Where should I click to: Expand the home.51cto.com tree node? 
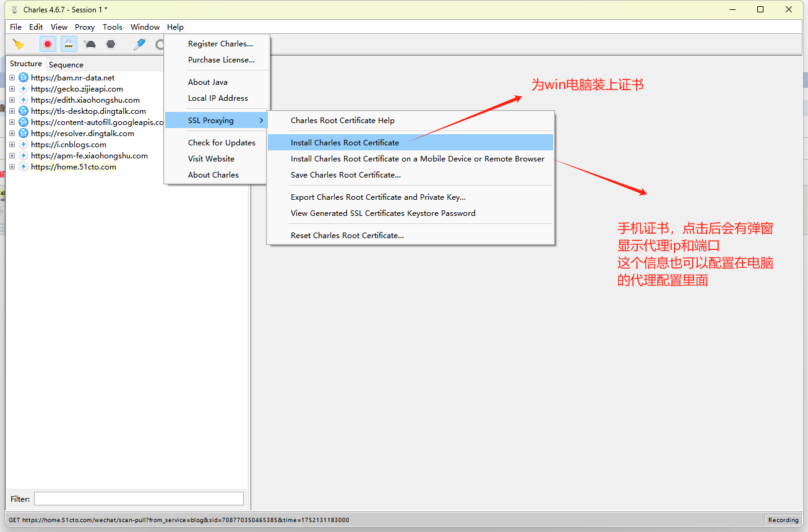(12, 166)
